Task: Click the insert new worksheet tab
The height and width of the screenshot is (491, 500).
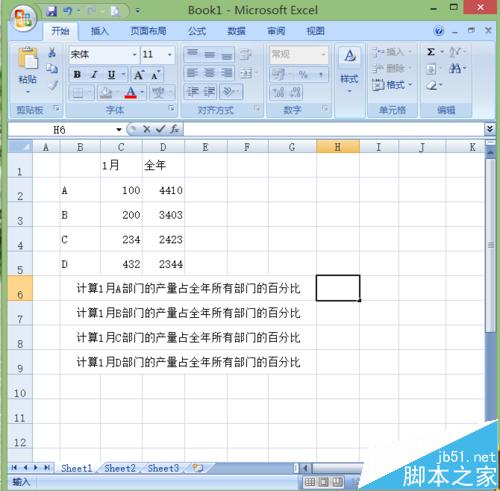Action: pyautogui.click(x=198, y=468)
